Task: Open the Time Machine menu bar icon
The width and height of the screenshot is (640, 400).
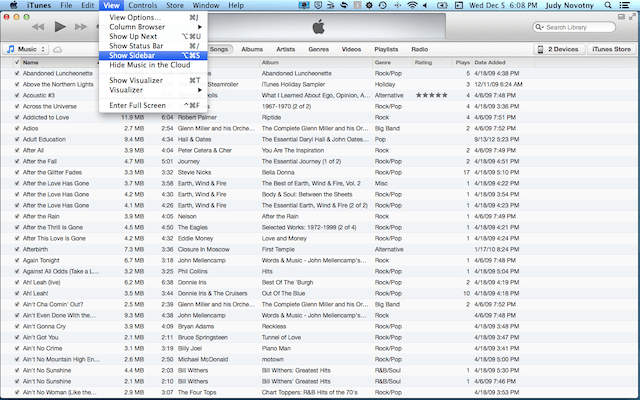Action: (x=382, y=5)
